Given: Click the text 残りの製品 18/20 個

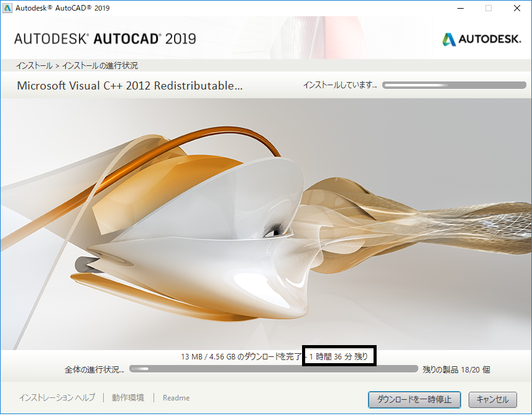Looking at the screenshot, I should pyautogui.click(x=456, y=369).
